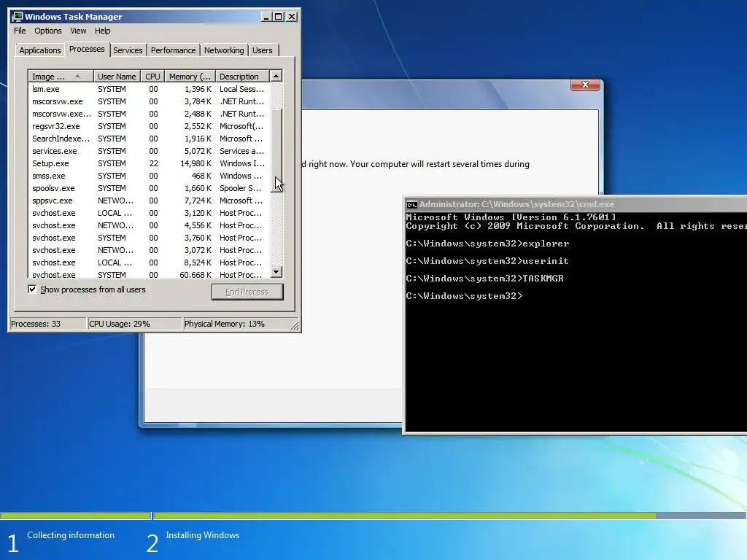Select the lsm.exe process row

click(x=149, y=89)
